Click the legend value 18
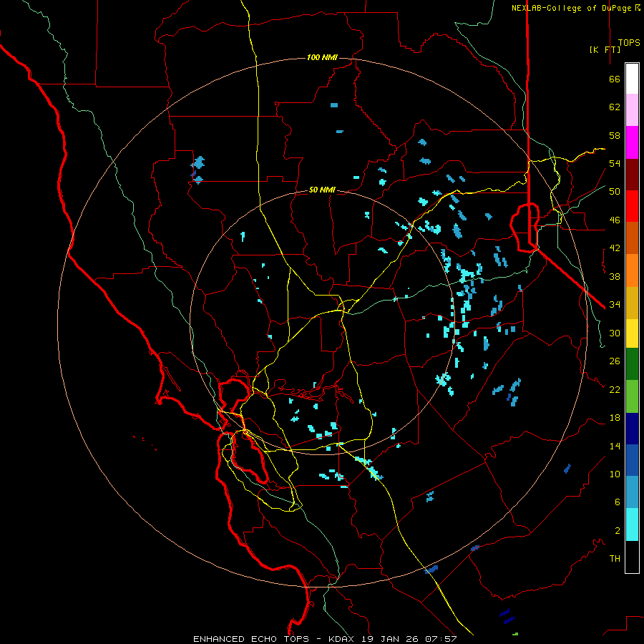The height and width of the screenshot is (644, 644). click(x=615, y=418)
